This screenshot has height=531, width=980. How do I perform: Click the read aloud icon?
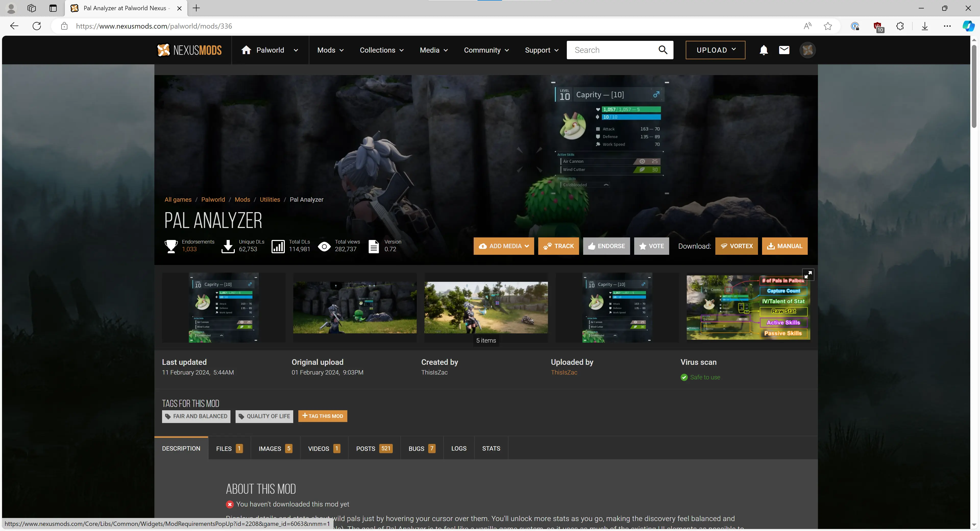click(x=807, y=26)
